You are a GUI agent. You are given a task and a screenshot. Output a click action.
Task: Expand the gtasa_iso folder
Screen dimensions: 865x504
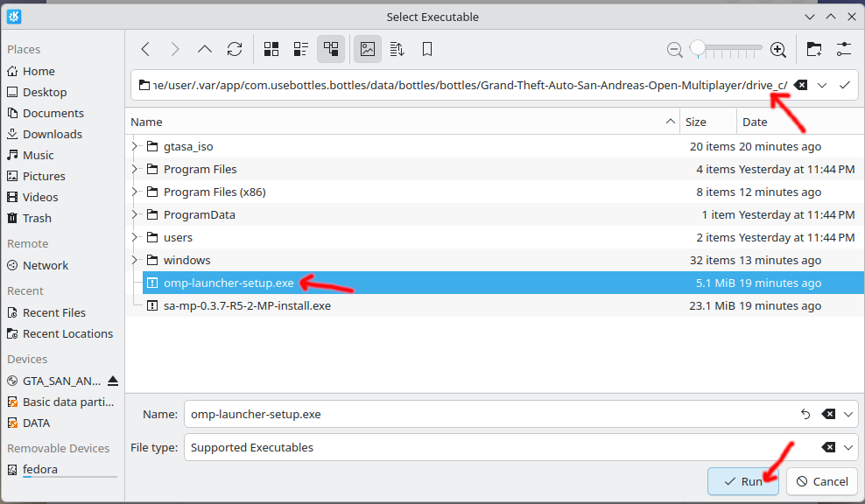tap(134, 146)
